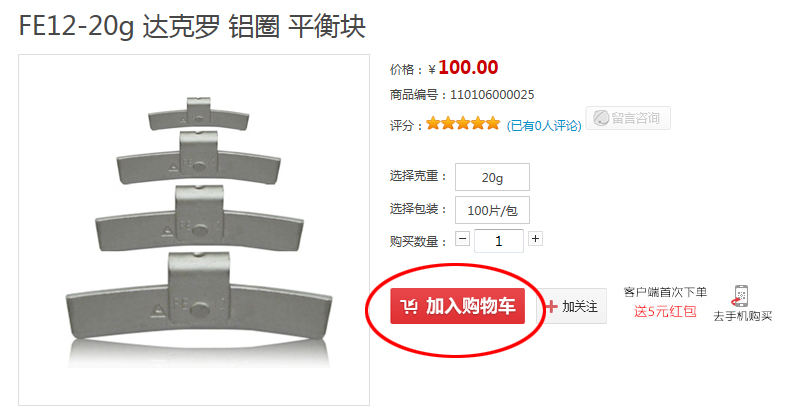791x406 pixels.
Task: Click the chat bubble icon in 留言咨询
Action: (x=601, y=118)
